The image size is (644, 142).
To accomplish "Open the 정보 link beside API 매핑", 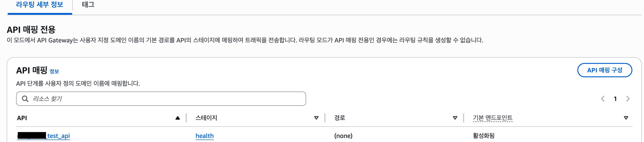I will point(54,71).
